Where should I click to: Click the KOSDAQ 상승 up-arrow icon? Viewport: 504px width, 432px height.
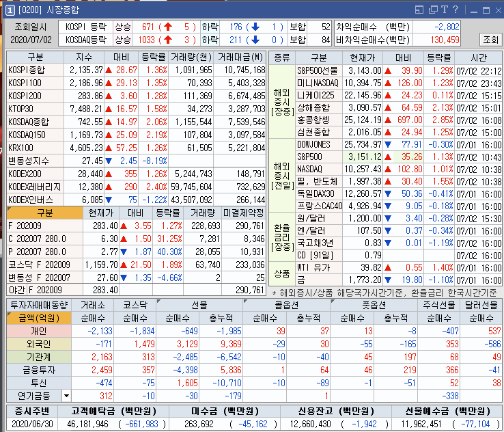click(x=168, y=40)
